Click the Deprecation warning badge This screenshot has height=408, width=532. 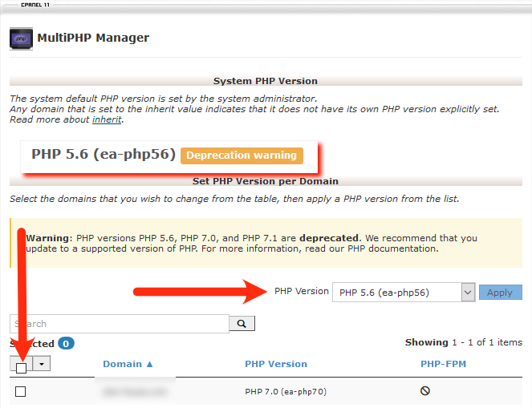242,156
